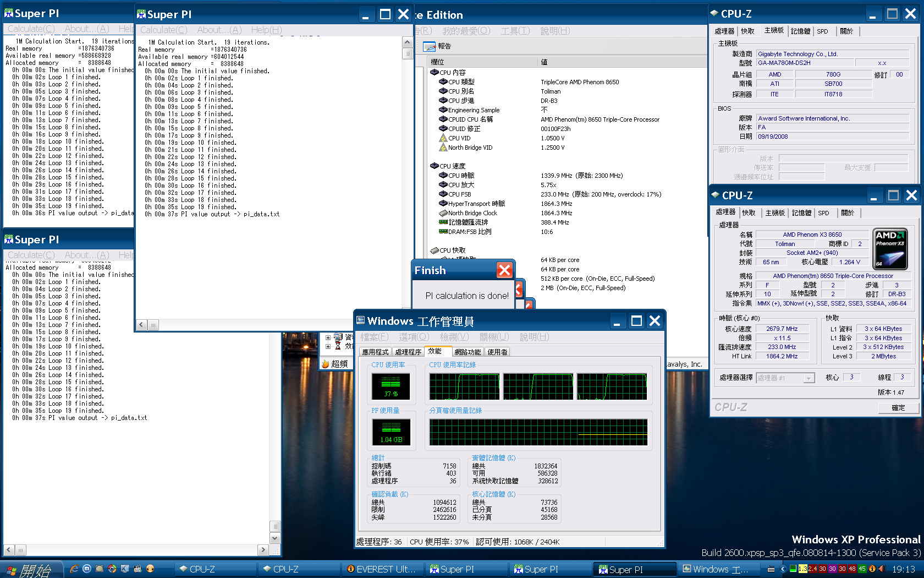Click the CPU 類型 row icon in EVEREST
Viewport: 924px width, 578px height.
(x=443, y=82)
